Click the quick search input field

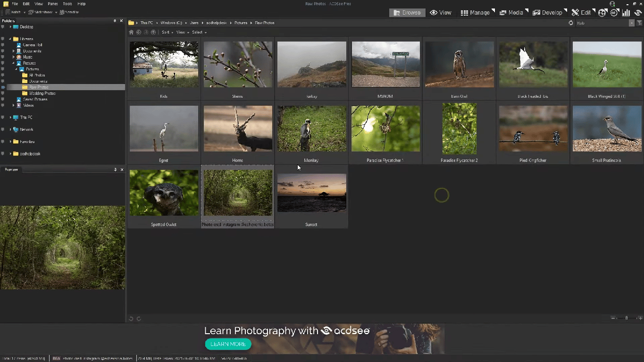[602, 23]
